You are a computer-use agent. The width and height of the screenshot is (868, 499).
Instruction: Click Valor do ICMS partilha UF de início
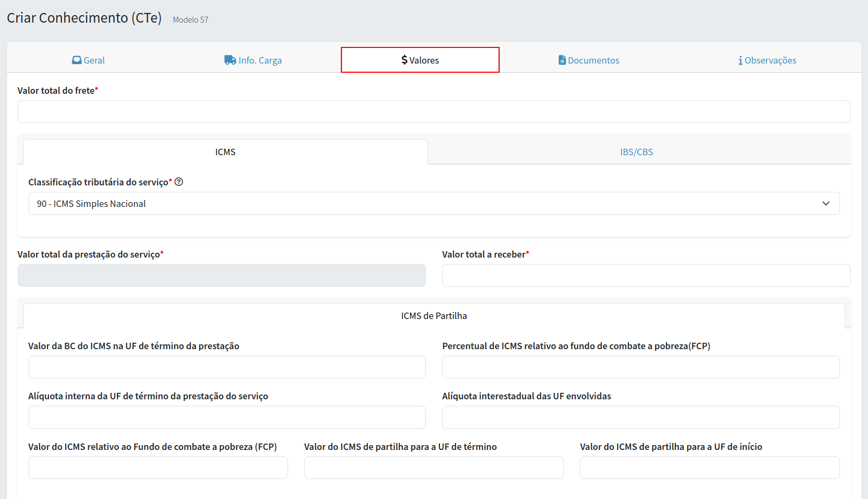(x=710, y=468)
